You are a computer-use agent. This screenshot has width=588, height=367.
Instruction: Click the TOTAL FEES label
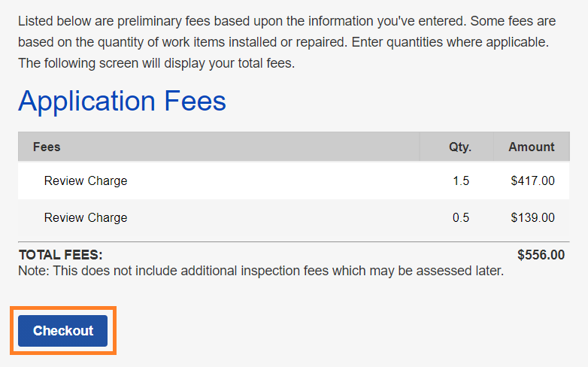coord(60,255)
